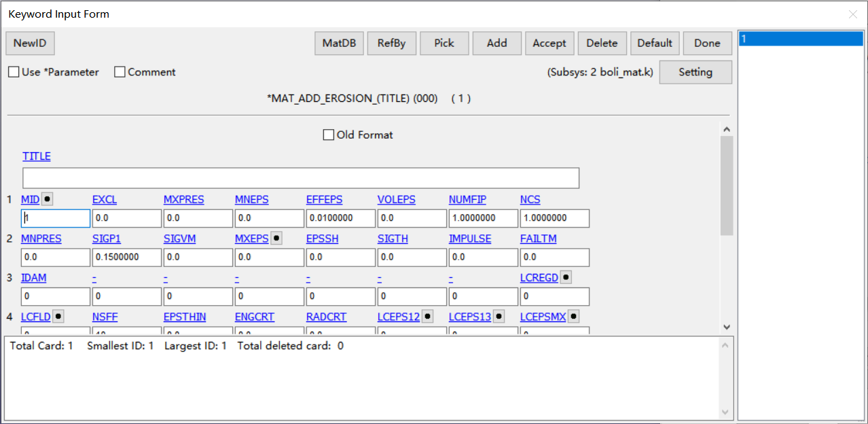Screen dimensions: 868x424
Task: Click the pick dot next to MID
Action: tap(47, 199)
